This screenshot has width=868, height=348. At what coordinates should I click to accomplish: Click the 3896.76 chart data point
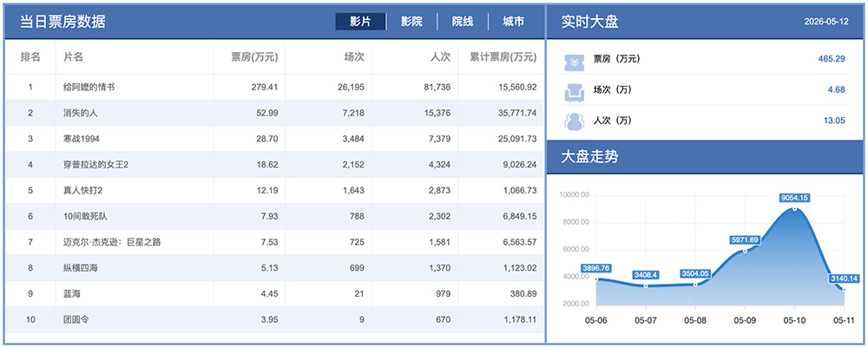coord(596,279)
